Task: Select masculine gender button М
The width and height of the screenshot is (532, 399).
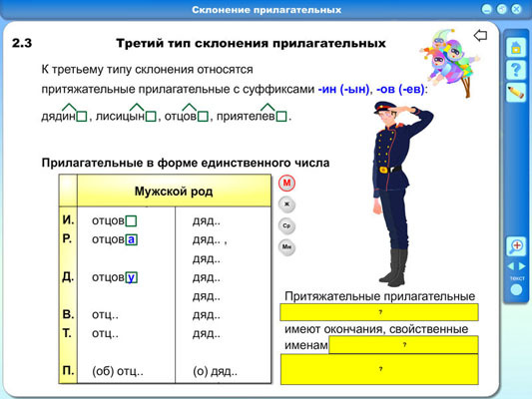Action: tap(286, 184)
